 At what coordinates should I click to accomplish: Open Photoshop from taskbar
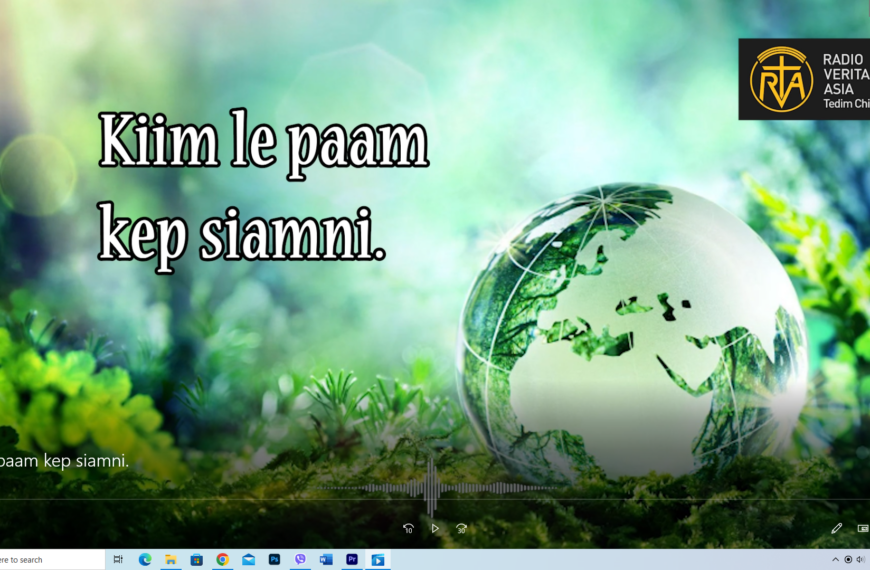tap(274, 559)
